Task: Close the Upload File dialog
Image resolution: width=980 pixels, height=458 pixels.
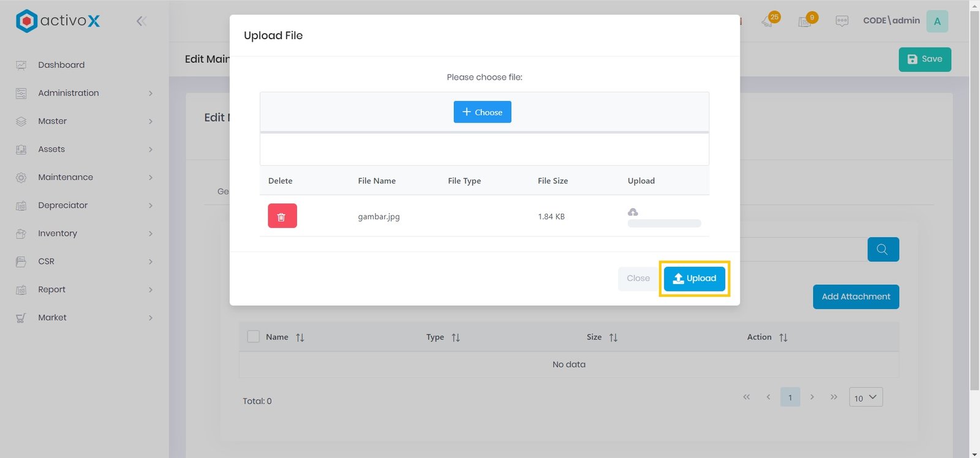Action: [638, 279]
